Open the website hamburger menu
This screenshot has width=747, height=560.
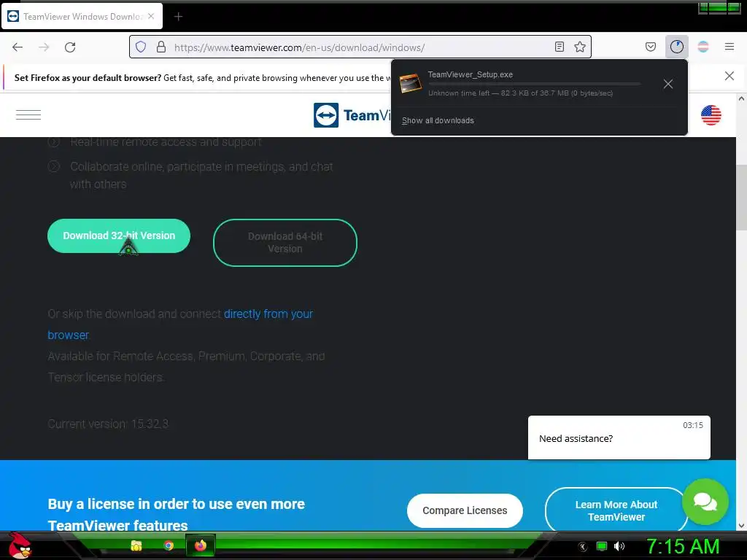pos(28,114)
